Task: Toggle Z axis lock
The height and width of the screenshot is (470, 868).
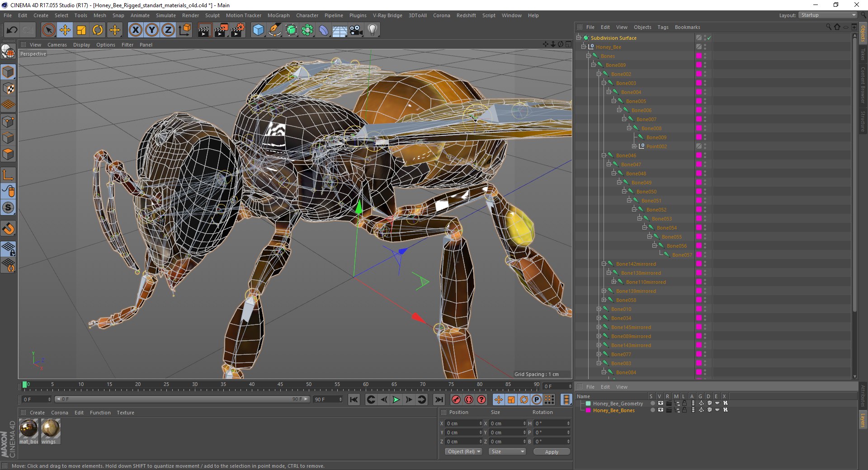Action: 168,30
